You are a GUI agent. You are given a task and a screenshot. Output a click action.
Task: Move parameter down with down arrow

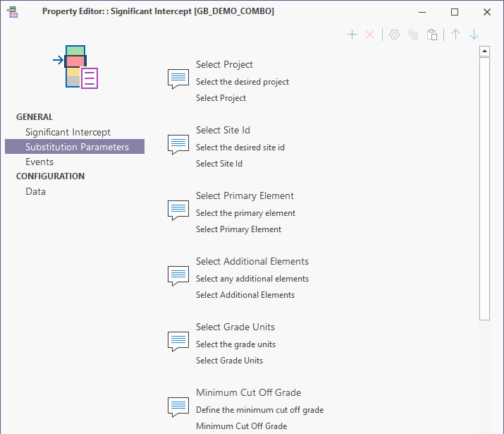[474, 35]
